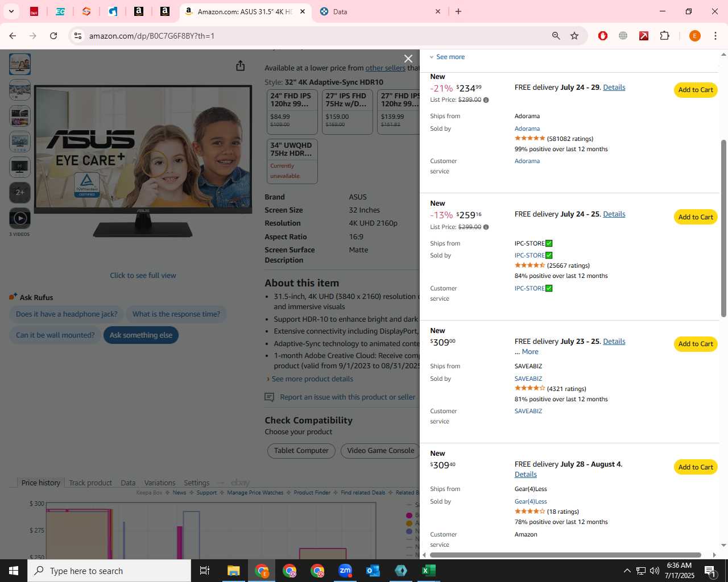
Task: View site information icon in address bar
Action: [x=78, y=36]
